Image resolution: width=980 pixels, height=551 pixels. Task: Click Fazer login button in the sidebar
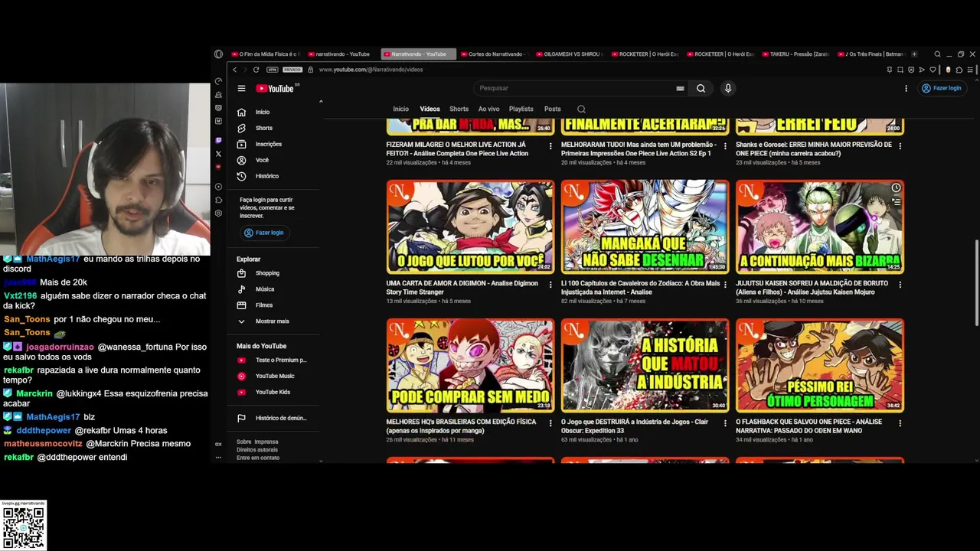click(x=264, y=233)
